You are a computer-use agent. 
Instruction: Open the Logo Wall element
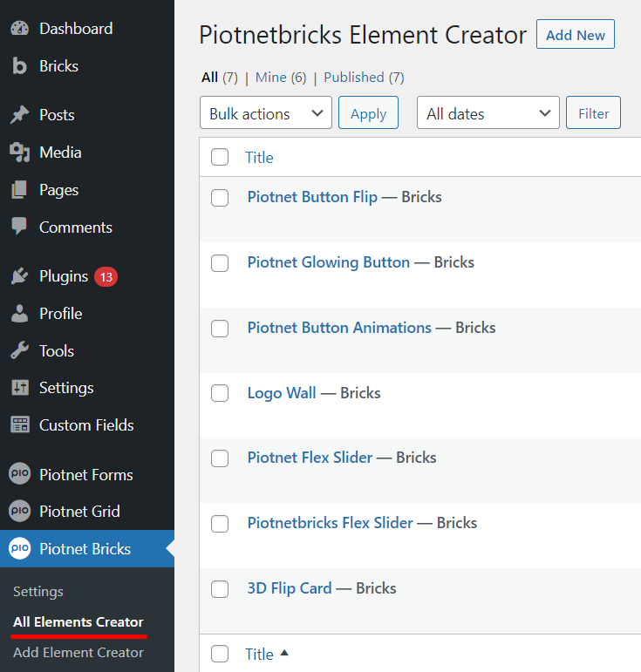[x=282, y=392]
